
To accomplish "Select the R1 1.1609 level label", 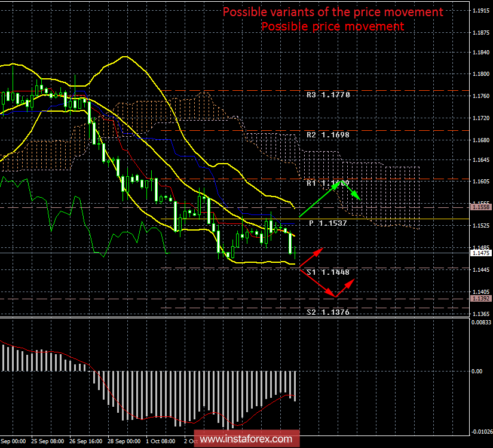I will pos(328,183).
